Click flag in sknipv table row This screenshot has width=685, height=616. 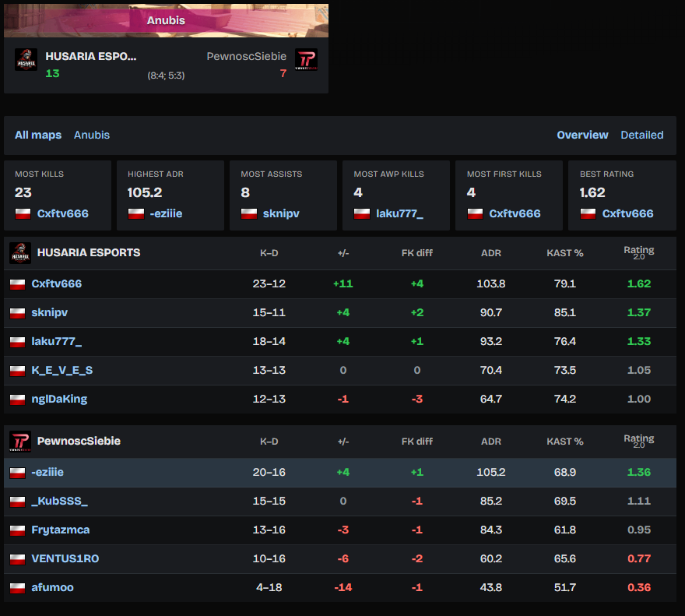click(17, 313)
